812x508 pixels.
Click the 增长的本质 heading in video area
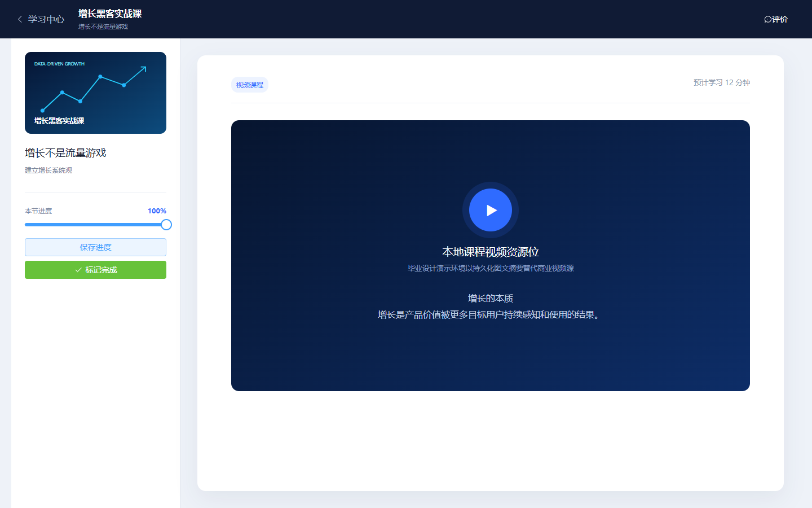491,298
